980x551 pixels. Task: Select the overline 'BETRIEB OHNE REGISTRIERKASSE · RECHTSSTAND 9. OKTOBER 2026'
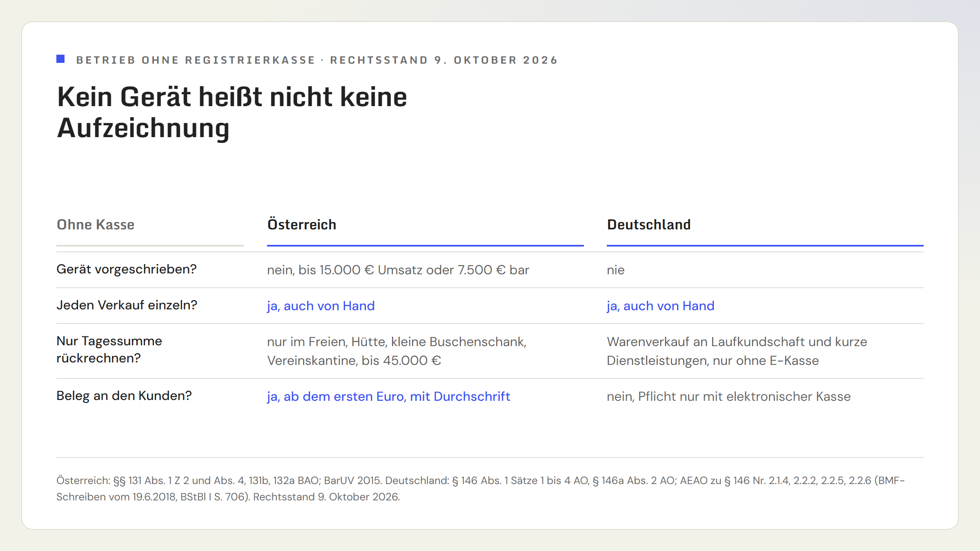coord(317,60)
